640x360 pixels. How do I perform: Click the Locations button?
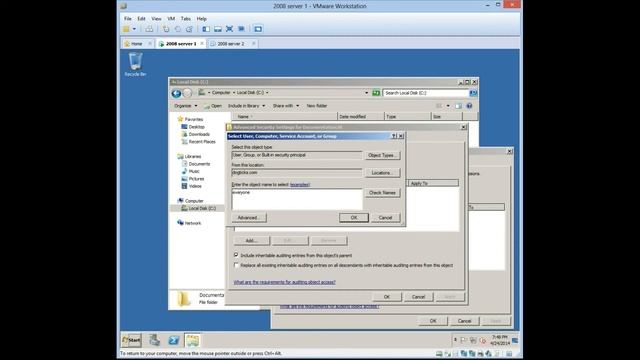point(382,173)
